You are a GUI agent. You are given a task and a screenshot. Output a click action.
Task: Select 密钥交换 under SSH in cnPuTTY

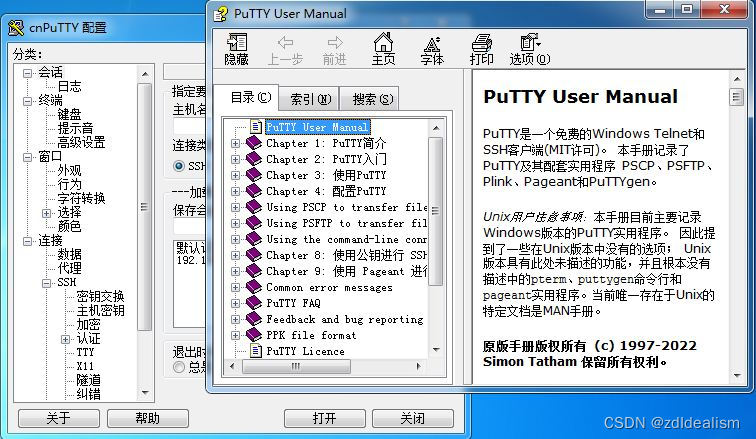click(100, 296)
